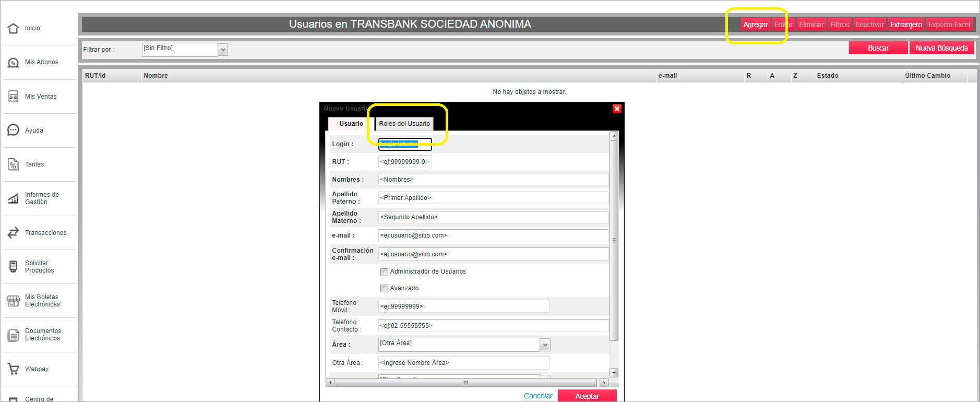Open the Mis Abonos sidebar icon
Screen dimensions: 980x402
[x=14, y=63]
